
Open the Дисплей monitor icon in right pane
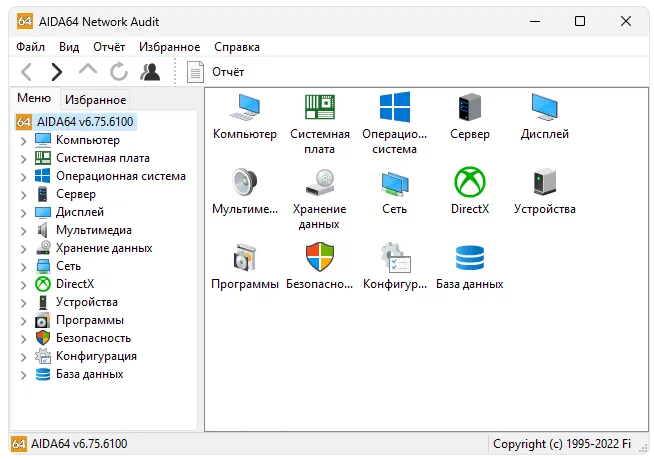pos(544,107)
